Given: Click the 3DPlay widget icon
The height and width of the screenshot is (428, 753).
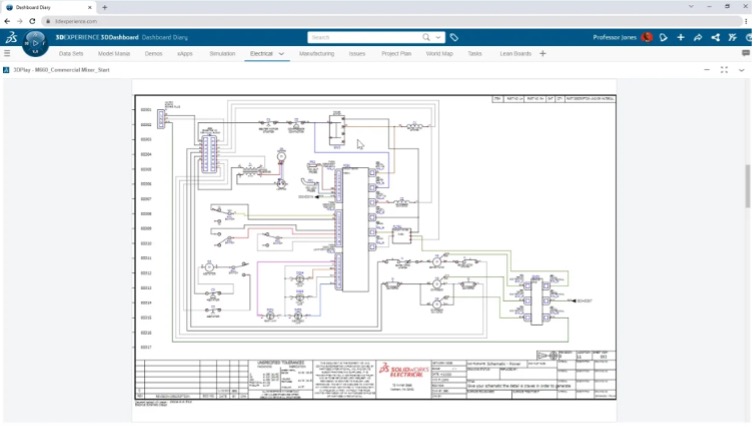Looking at the screenshot, I should 6,70.
